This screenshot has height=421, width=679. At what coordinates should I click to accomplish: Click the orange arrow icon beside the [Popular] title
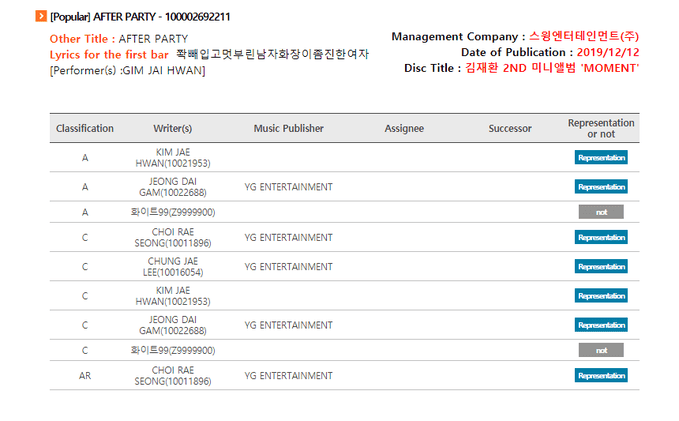tap(40, 16)
